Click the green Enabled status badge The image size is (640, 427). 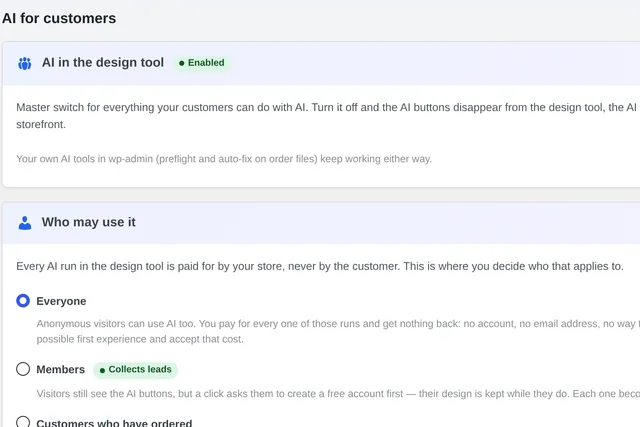click(202, 63)
